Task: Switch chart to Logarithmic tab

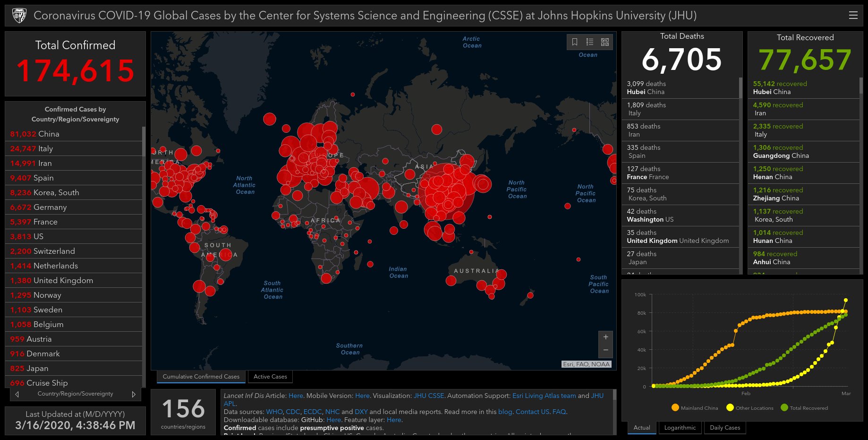Action: pyautogui.click(x=680, y=428)
